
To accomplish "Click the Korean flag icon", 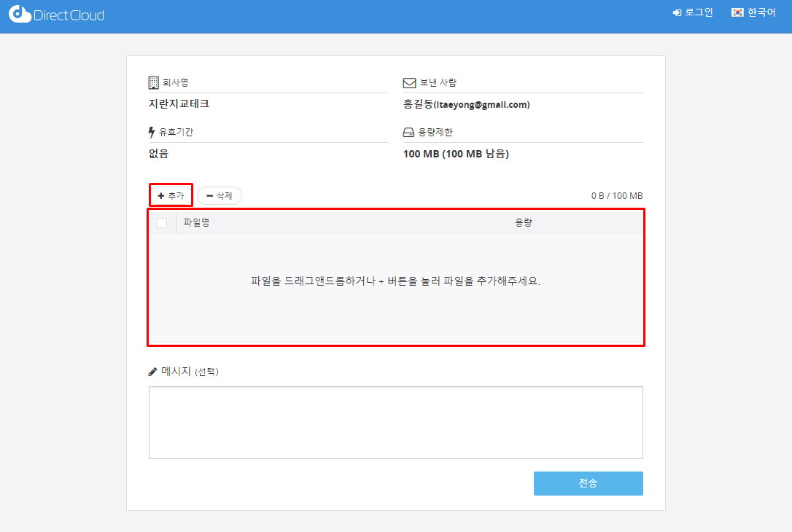I will [737, 13].
